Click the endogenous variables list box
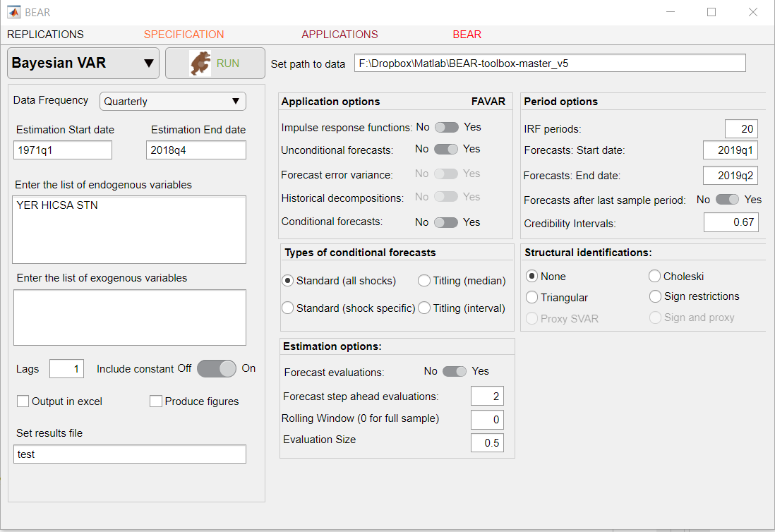The height and width of the screenshot is (532, 775). [x=129, y=230]
